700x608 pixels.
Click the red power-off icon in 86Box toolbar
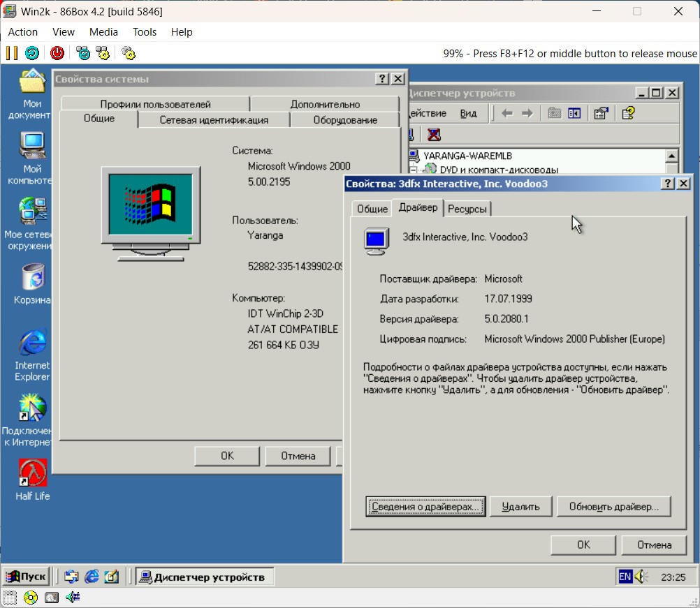pos(57,53)
